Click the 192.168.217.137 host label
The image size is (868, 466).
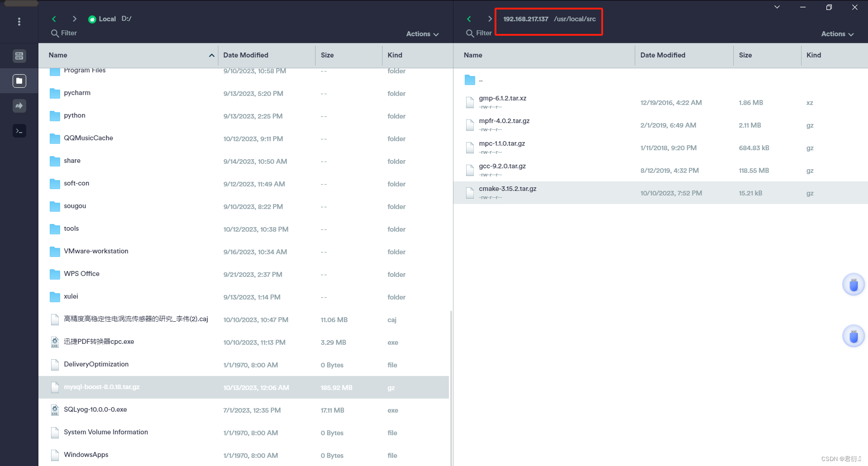click(x=525, y=19)
